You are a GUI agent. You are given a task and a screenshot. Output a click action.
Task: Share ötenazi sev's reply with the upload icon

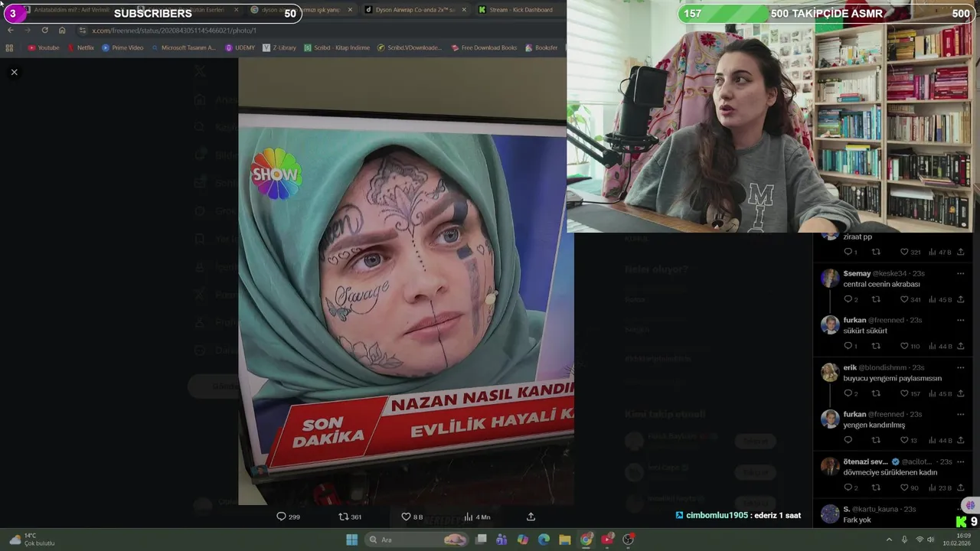pyautogui.click(x=960, y=487)
